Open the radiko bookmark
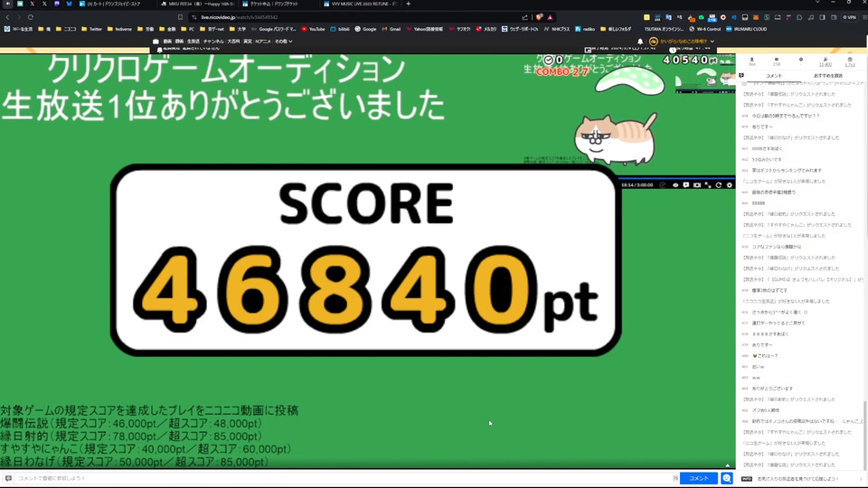 click(x=585, y=29)
